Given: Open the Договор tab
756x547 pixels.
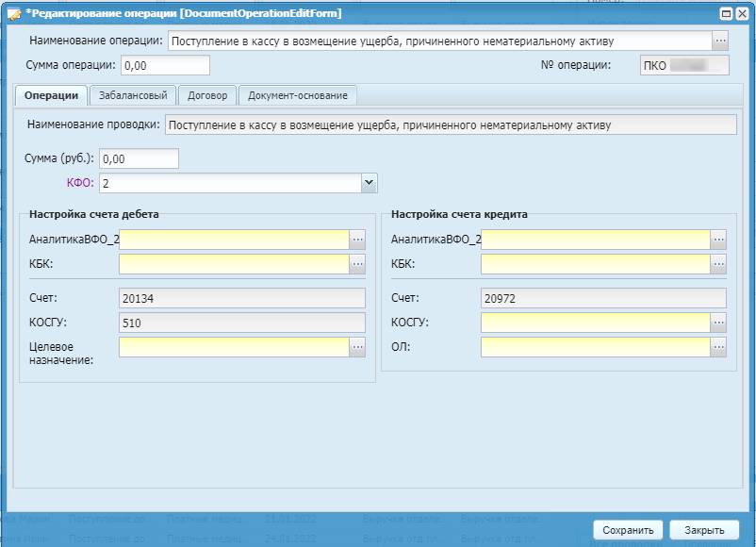Looking at the screenshot, I should tap(206, 95).
